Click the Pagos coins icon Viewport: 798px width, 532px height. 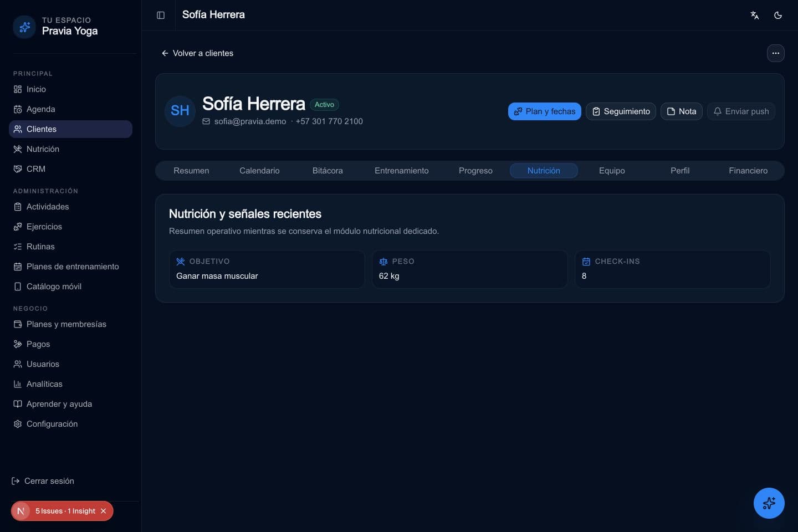pyautogui.click(x=18, y=344)
